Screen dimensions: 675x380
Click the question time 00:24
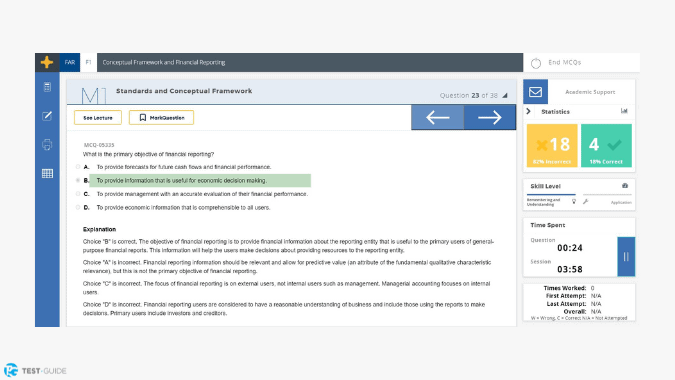pos(570,248)
